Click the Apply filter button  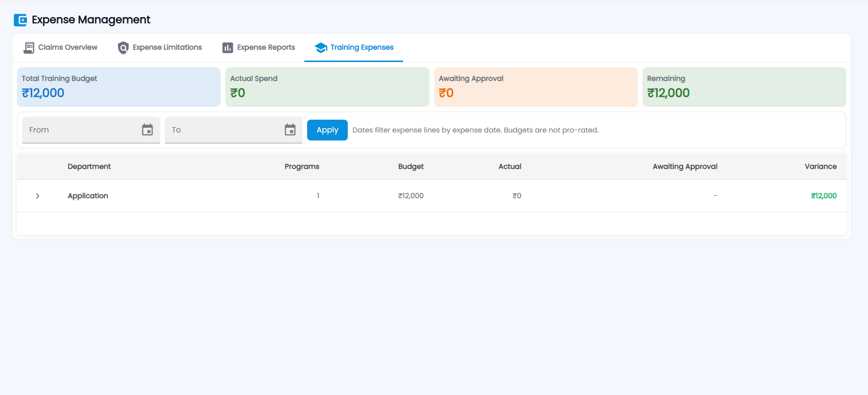[327, 130]
